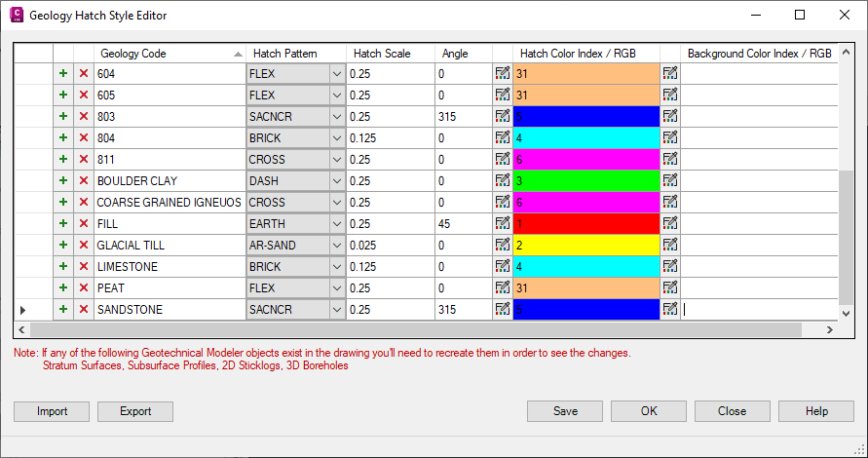
Task: Open the hatch color picker for BOULDER CLAY
Action: point(503,180)
